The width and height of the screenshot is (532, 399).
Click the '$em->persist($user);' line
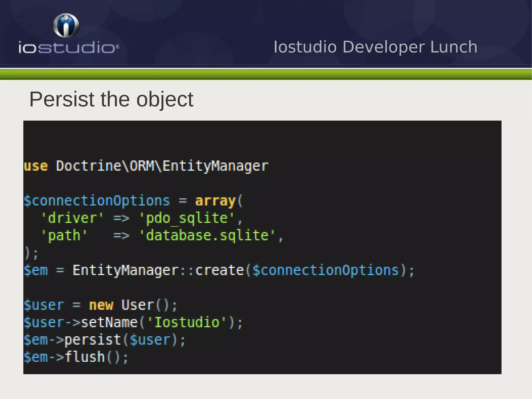(x=105, y=340)
